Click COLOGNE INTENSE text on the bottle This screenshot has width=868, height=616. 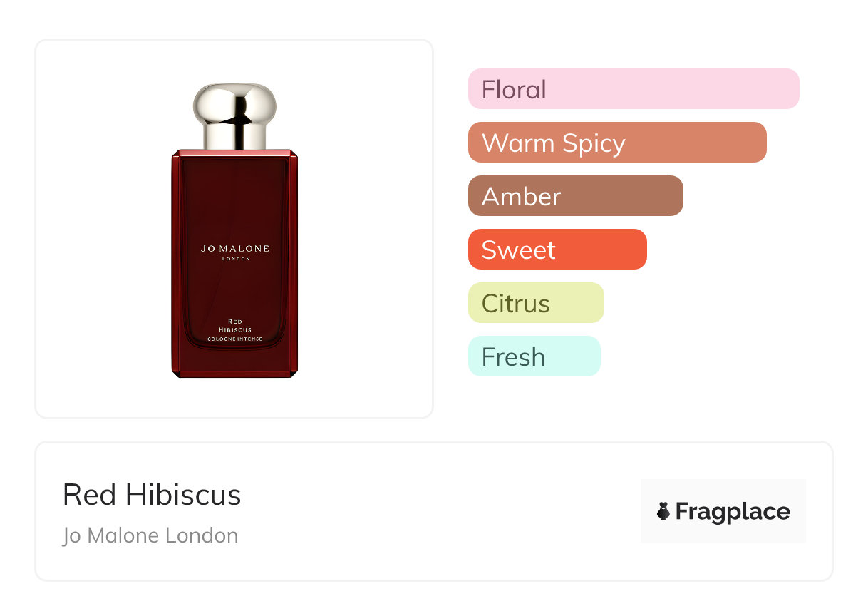(234, 339)
